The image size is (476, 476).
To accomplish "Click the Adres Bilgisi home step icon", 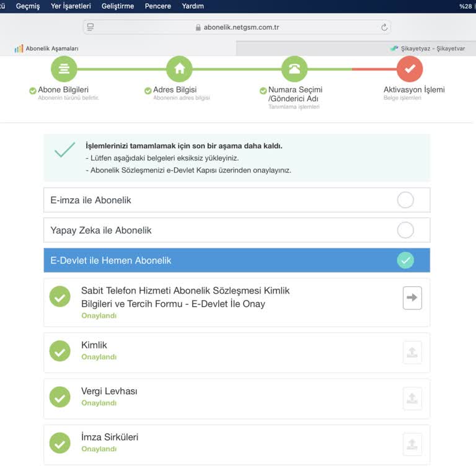I will (x=179, y=69).
